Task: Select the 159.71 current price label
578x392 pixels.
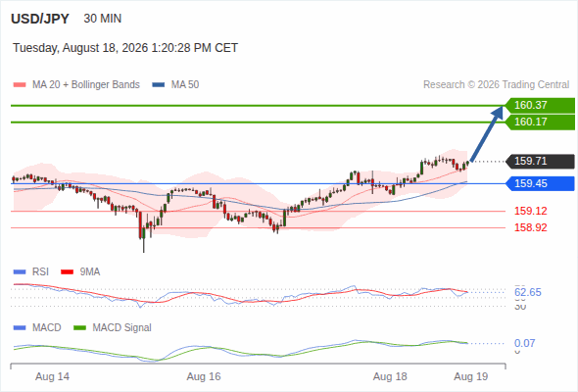Action: click(x=540, y=162)
